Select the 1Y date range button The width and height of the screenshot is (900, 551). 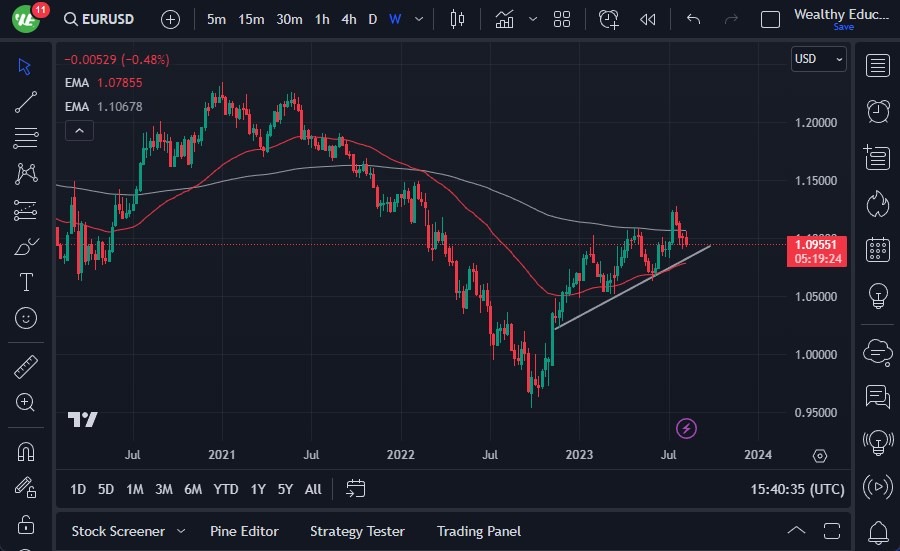click(258, 489)
